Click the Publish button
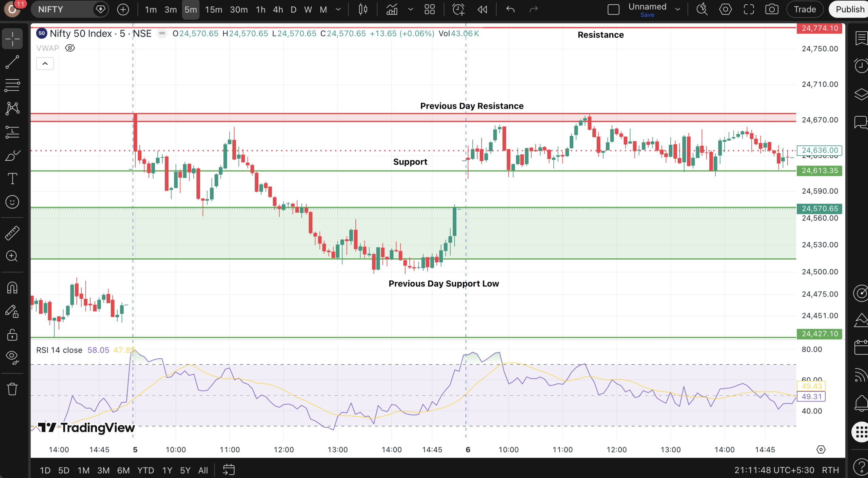This screenshot has height=478, width=868. pos(849,9)
